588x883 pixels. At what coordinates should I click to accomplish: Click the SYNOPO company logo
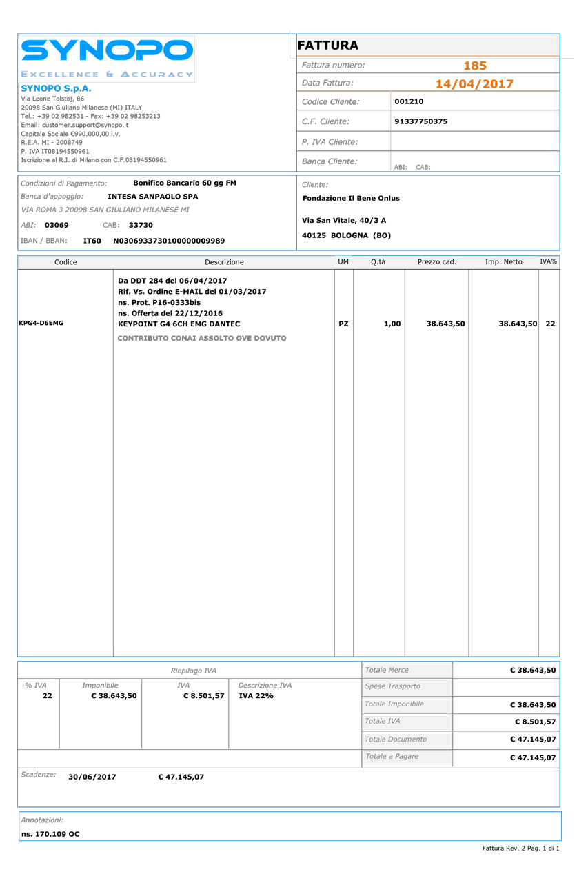(x=107, y=58)
